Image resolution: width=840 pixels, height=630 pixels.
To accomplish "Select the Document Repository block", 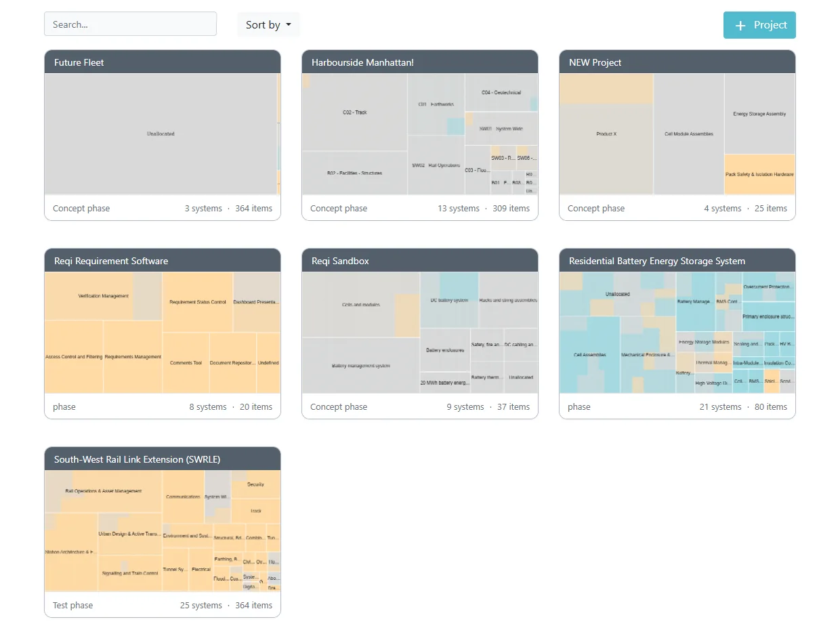I will click(232, 363).
